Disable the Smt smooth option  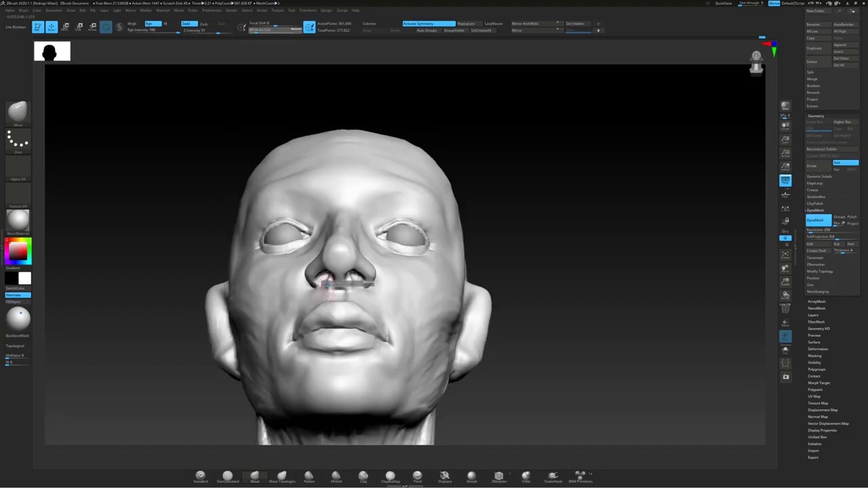point(846,163)
